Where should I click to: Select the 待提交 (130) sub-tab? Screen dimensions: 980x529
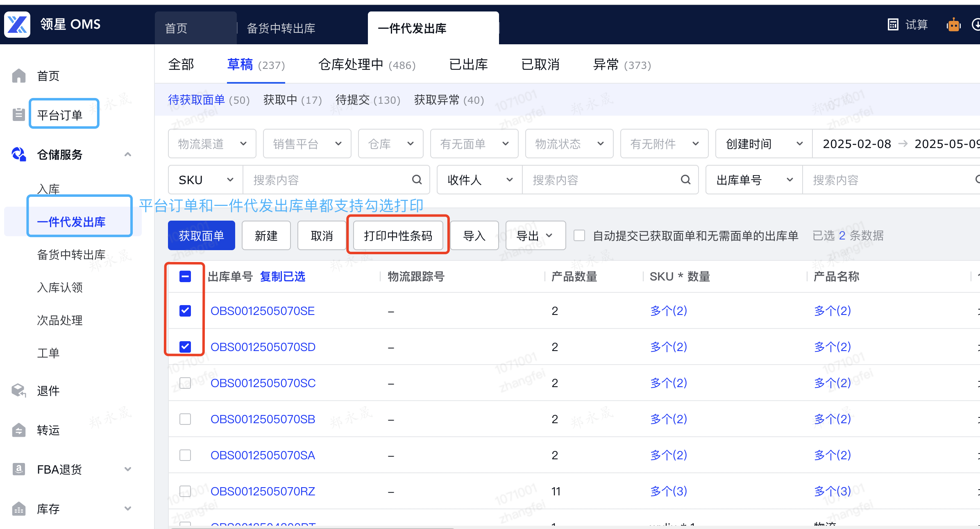pyautogui.click(x=368, y=100)
